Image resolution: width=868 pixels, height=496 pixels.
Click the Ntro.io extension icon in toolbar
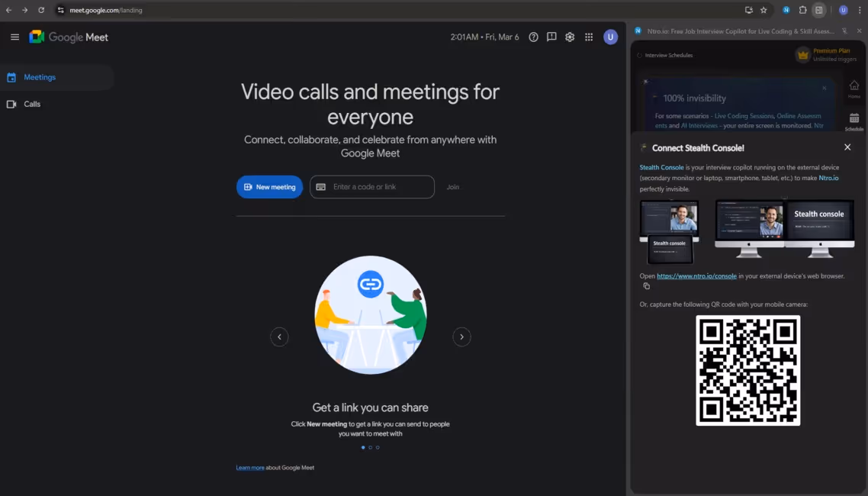[x=786, y=10]
